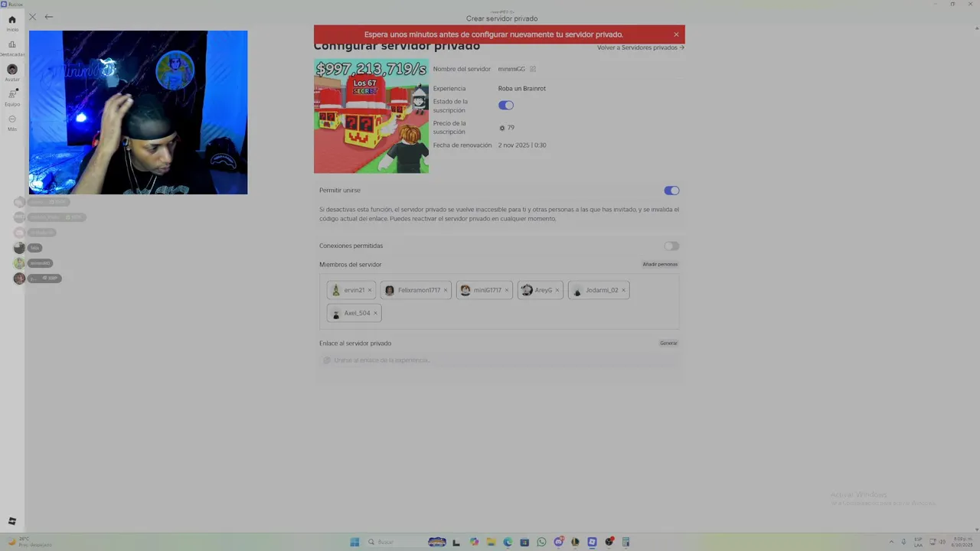
Task: Go back with the left arrow
Action: [x=49, y=17]
